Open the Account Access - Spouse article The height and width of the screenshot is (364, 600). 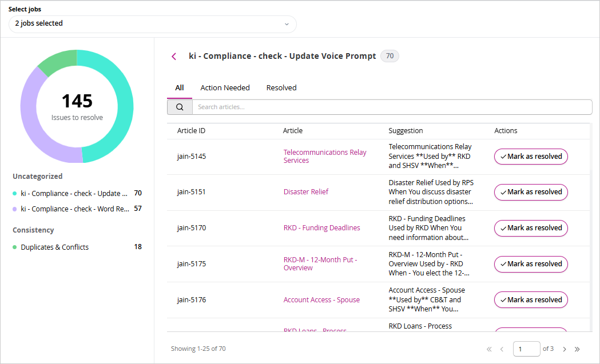(321, 300)
